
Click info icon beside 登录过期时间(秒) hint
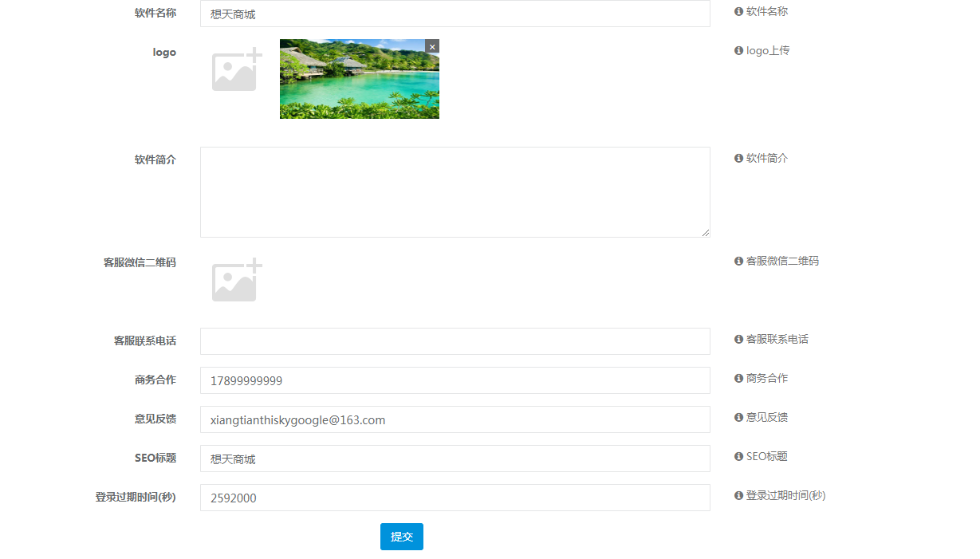pos(738,496)
